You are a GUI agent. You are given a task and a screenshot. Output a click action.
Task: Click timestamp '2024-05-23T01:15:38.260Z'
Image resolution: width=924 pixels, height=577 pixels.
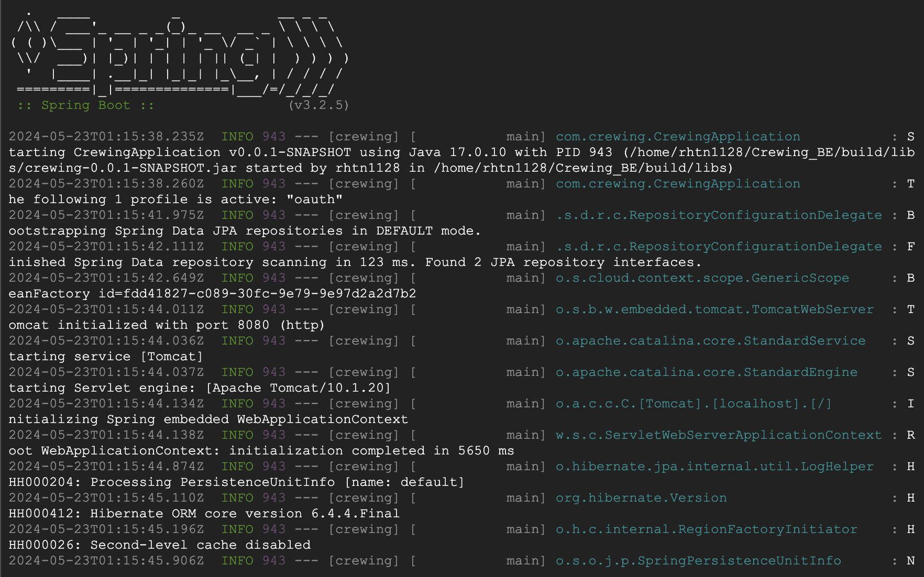click(x=106, y=184)
